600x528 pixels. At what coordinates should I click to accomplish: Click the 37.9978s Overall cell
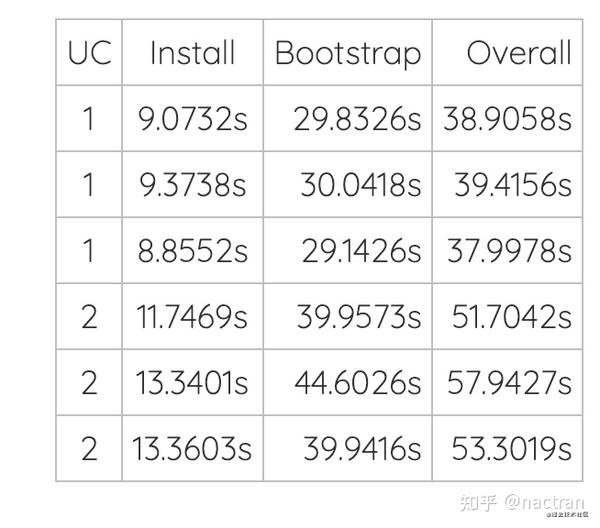click(x=510, y=251)
